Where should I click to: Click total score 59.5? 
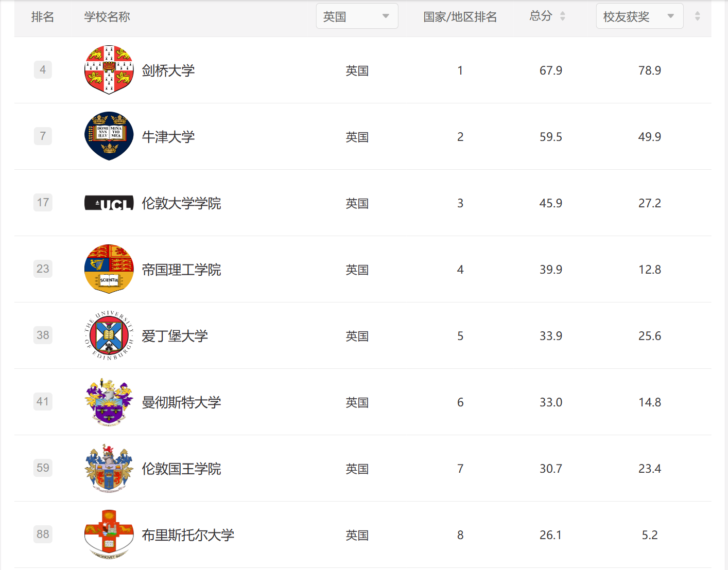[551, 137]
